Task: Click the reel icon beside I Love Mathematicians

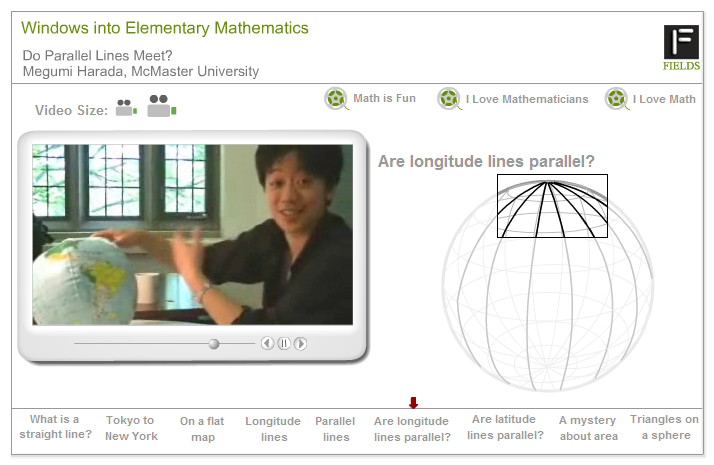Action: [x=449, y=98]
